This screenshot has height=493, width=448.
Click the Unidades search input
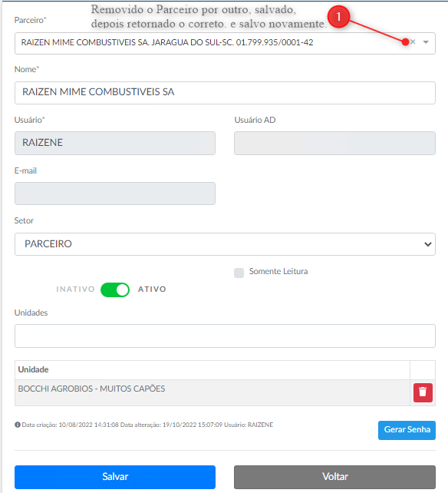225,336
